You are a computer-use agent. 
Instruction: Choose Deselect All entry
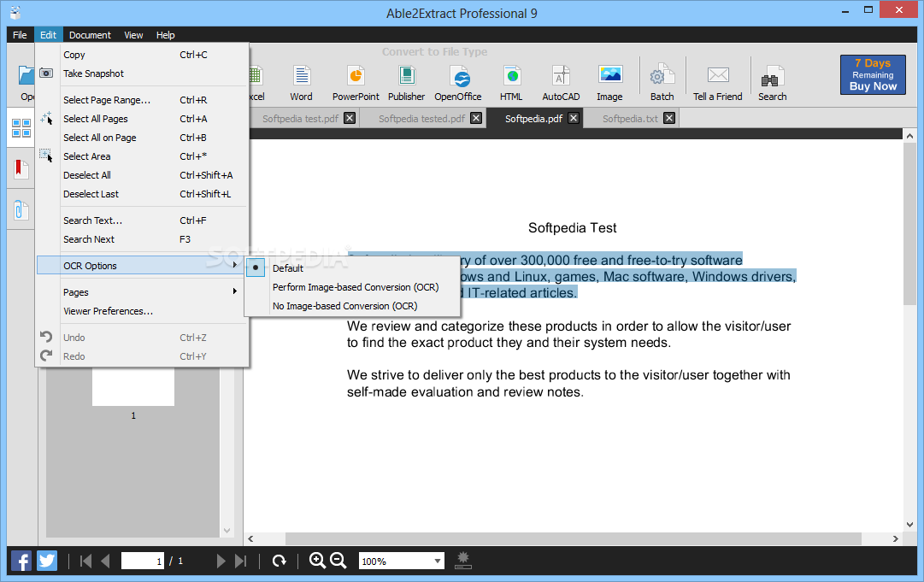(x=142, y=175)
